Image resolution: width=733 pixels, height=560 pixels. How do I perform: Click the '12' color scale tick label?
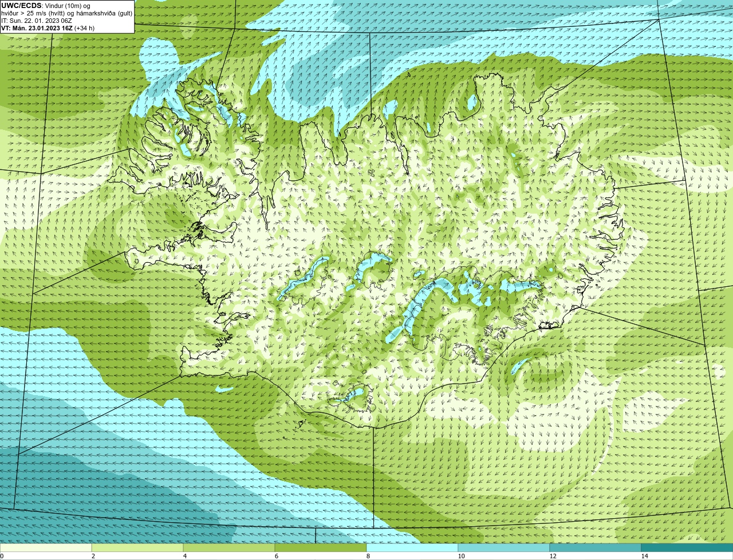pos(553,556)
